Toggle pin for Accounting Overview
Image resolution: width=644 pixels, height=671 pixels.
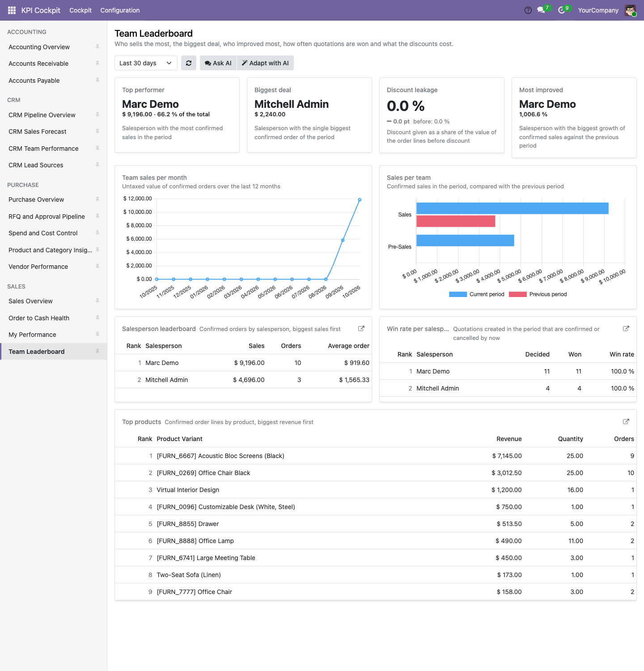tap(97, 47)
